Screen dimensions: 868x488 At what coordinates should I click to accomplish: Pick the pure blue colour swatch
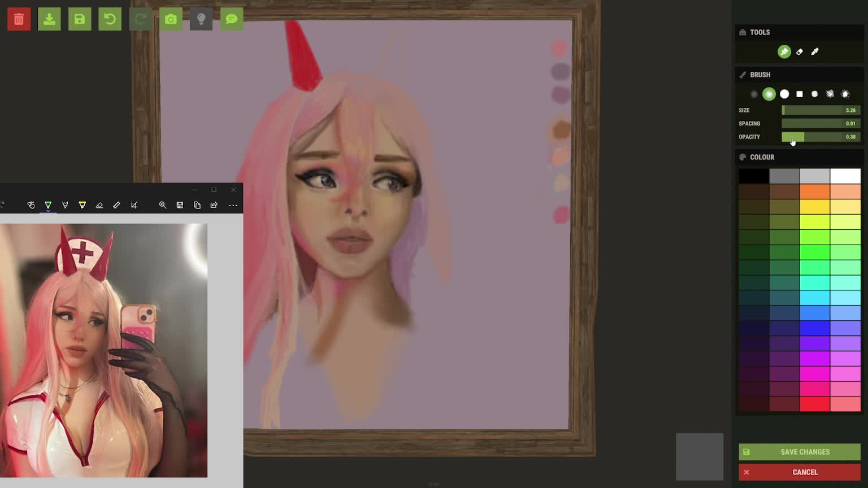(x=815, y=328)
